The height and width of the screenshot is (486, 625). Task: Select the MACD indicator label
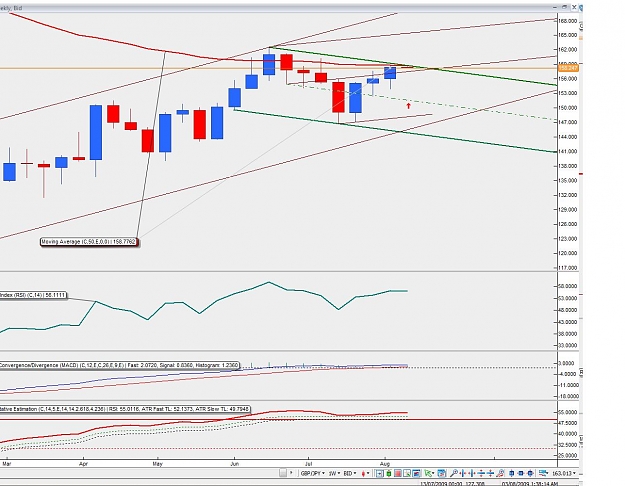(x=119, y=365)
